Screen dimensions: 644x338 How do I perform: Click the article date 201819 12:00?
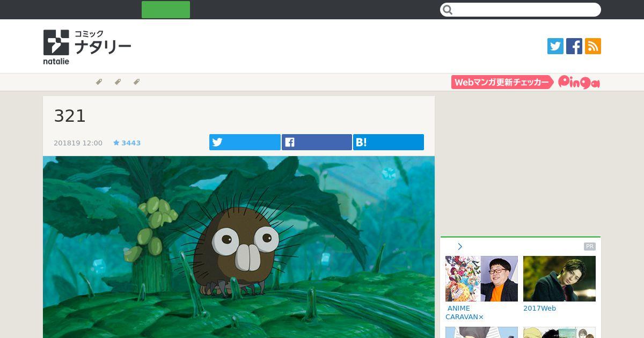tap(78, 143)
